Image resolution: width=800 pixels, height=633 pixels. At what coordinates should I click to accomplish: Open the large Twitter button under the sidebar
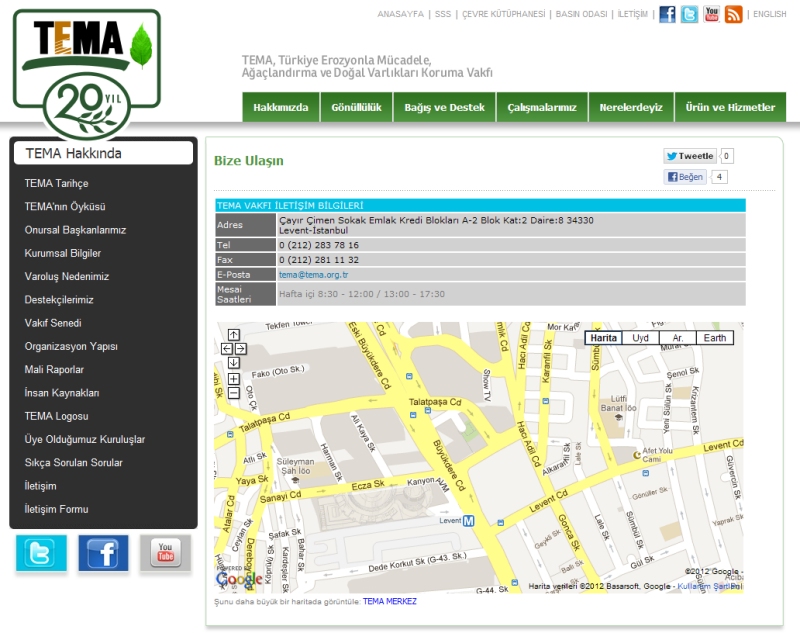click(x=41, y=553)
